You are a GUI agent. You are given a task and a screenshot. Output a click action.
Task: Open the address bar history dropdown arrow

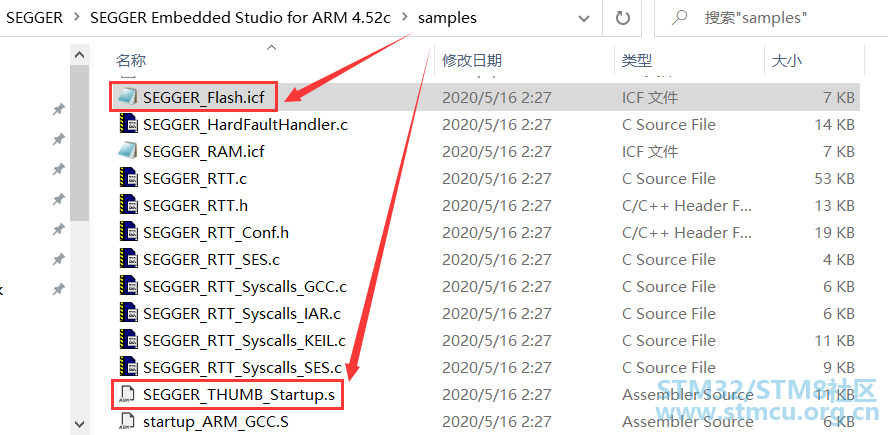point(583,19)
